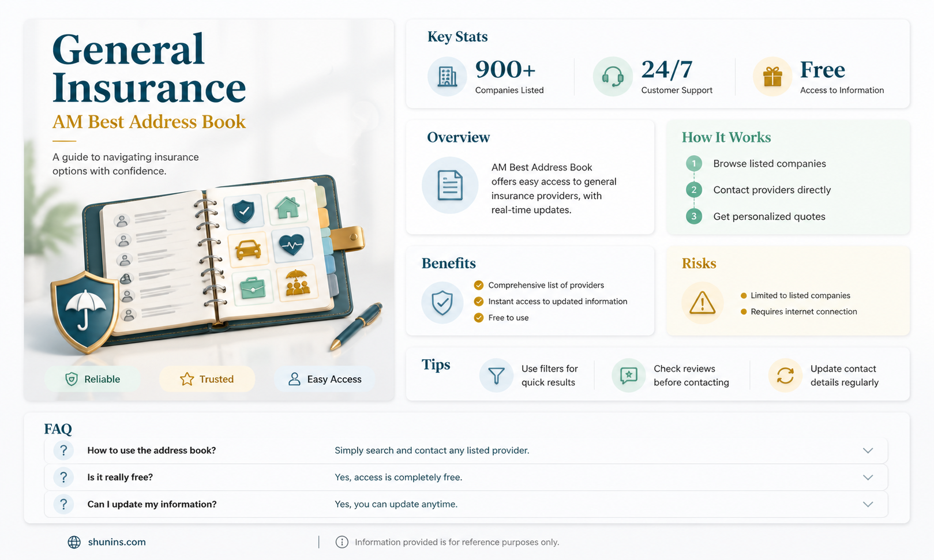Viewport: 934px width, 560px height.
Task: Click the FAQ heading
Action: [x=58, y=429]
